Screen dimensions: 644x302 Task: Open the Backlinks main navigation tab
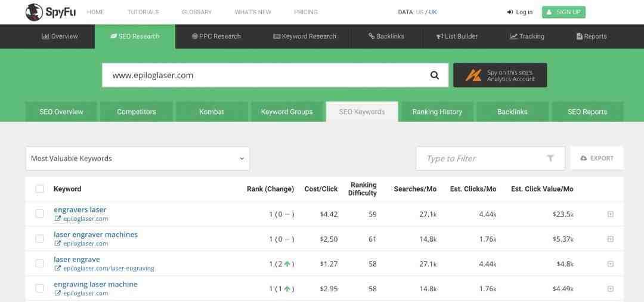(x=386, y=36)
